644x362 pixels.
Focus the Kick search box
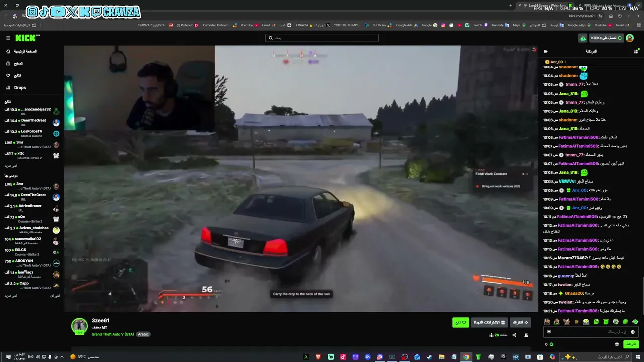tap(322, 38)
